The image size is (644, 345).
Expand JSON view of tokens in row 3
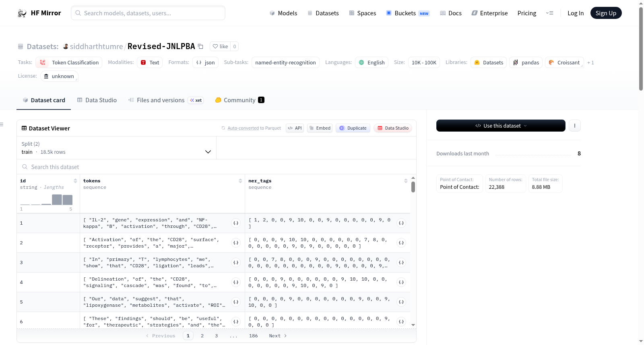(236, 262)
